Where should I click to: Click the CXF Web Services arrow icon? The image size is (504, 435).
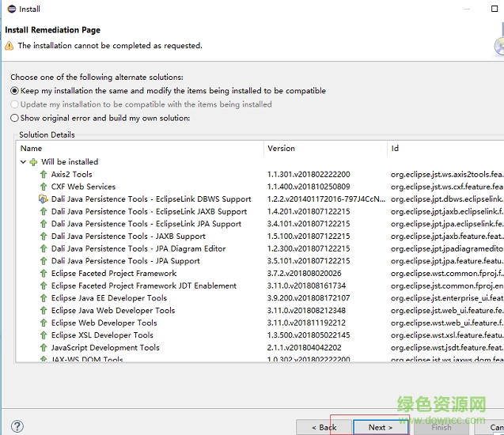pos(44,187)
